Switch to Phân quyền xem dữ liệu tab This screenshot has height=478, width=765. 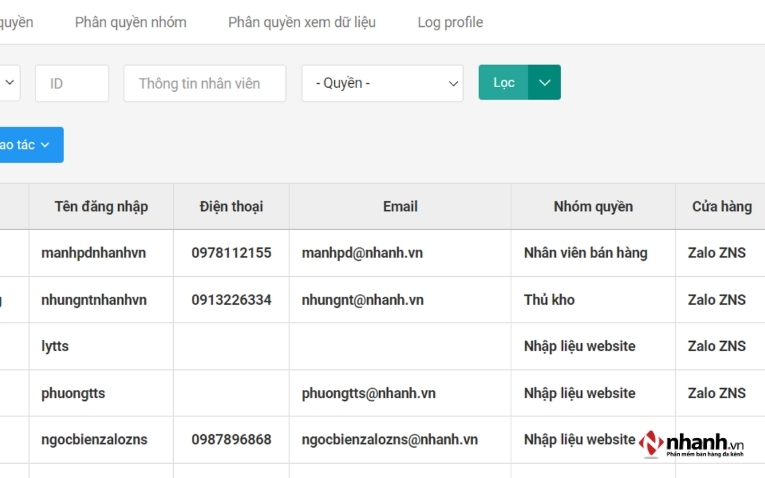click(x=302, y=22)
